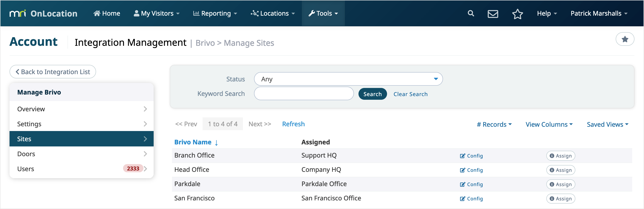Click the Parkdale site name
Image resolution: width=644 pixels, height=209 pixels.
click(x=187, y=184)
